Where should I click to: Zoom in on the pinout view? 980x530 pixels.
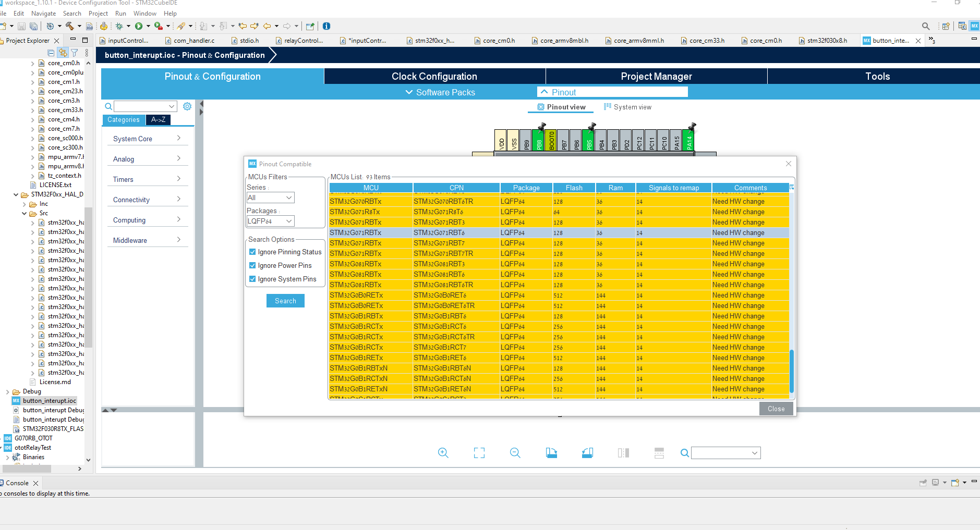[443, 453]
